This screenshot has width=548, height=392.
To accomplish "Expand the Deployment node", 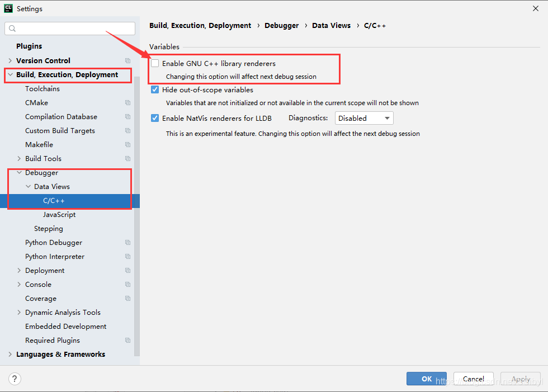I will pos(19,271).
